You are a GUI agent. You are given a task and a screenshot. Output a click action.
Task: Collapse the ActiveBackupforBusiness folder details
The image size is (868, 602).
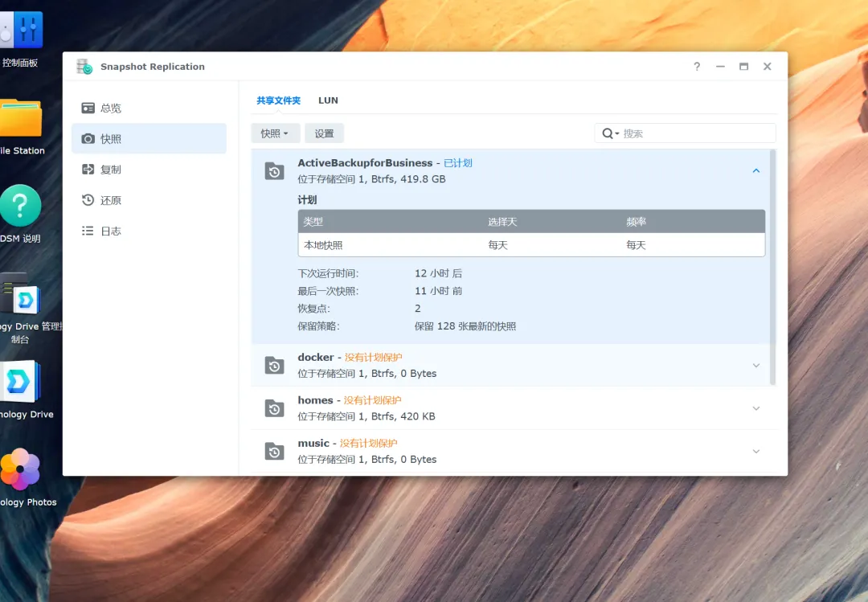pos(755,170)
